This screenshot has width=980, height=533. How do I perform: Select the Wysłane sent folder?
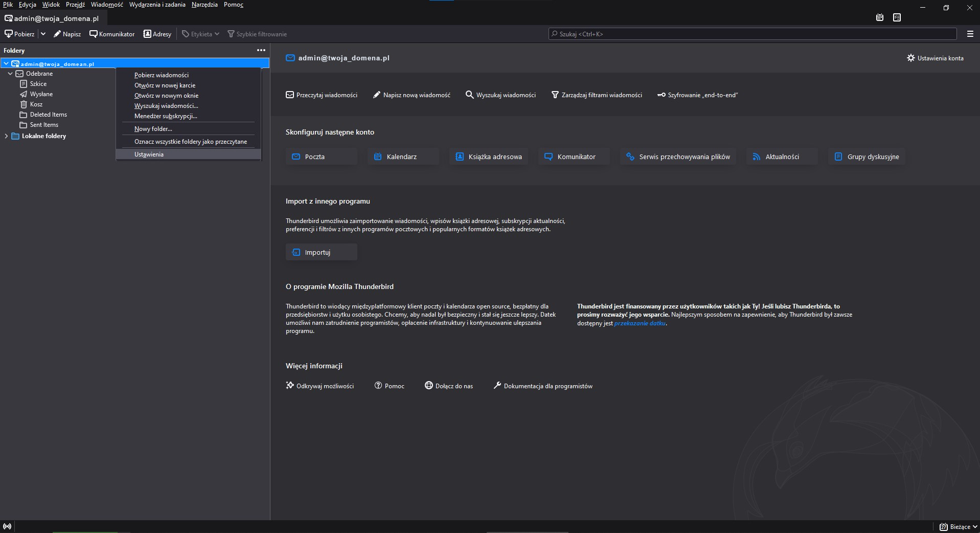coord(41,94)
